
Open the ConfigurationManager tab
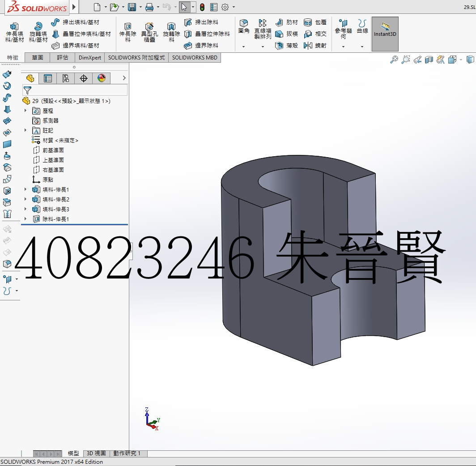(x=66, y=78)
